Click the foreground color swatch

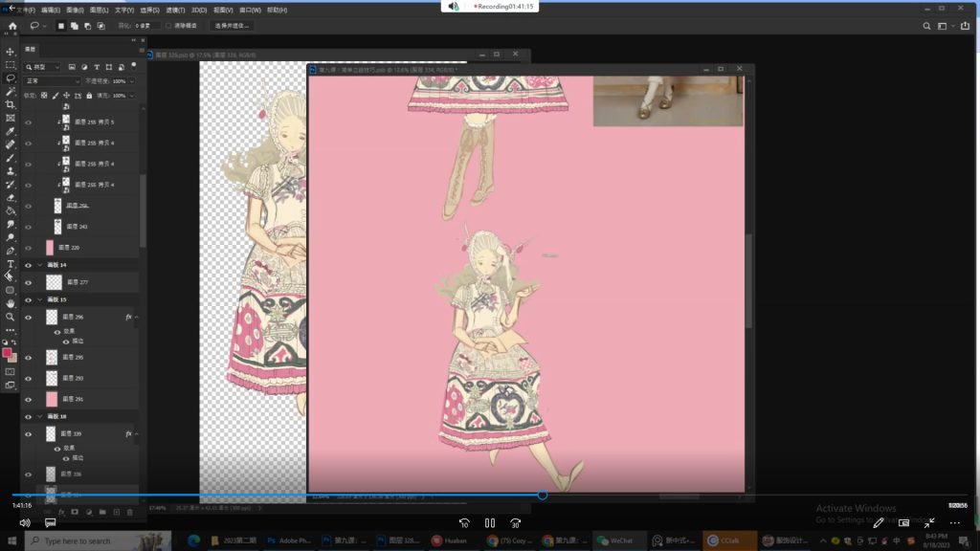click(x=8, y=353)
